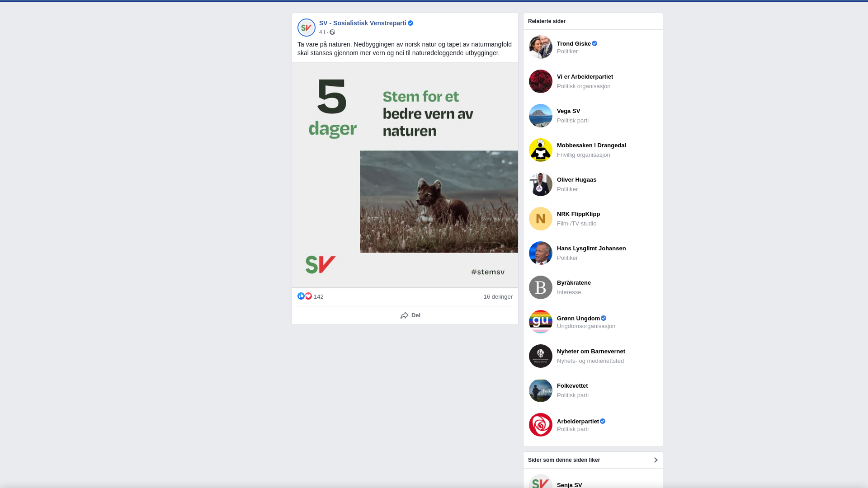868x488 pixels.
Task: Click 'Frivillig organisasjon' label under Mobbesaken
Action: pyautogui.click(x=583, y=155)
